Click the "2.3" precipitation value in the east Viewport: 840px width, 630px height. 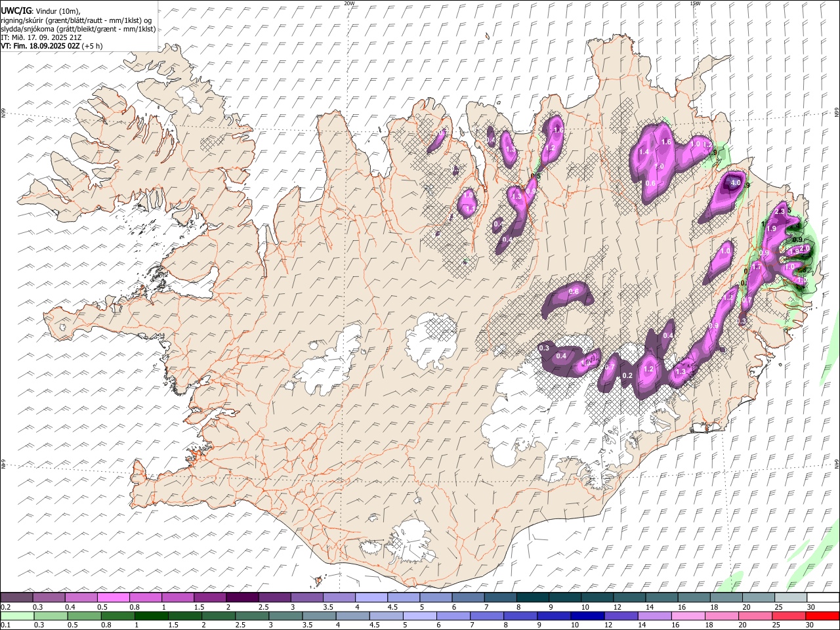click(x=780, y=212)
